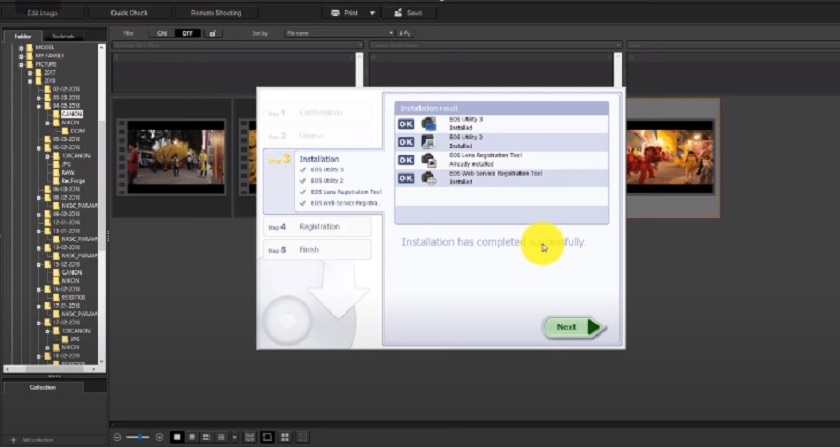Viewport: 840px width, 447px height.
Task: Toggle grid display icon
Action: click(303, 437)
